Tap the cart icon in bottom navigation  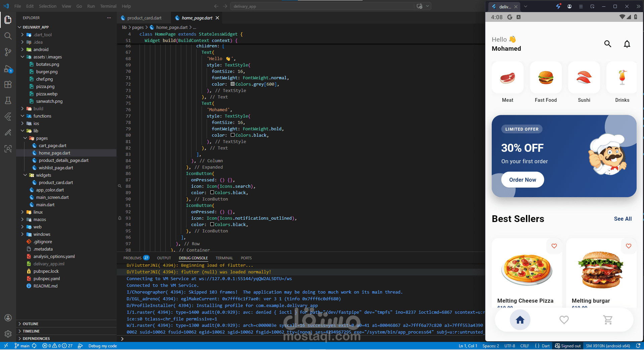tap(608, 320)
